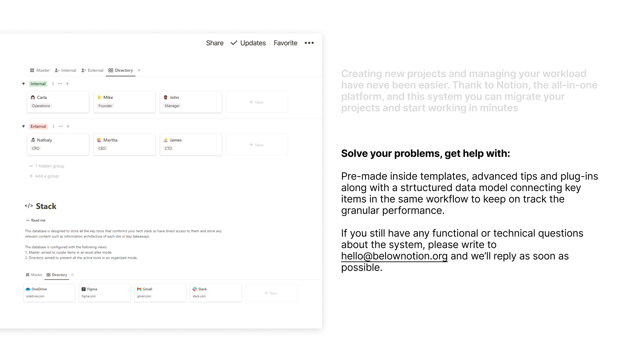Screen dimensions: 644x362
Task: Add new card in Stack gallery
Action: [271, 293]
